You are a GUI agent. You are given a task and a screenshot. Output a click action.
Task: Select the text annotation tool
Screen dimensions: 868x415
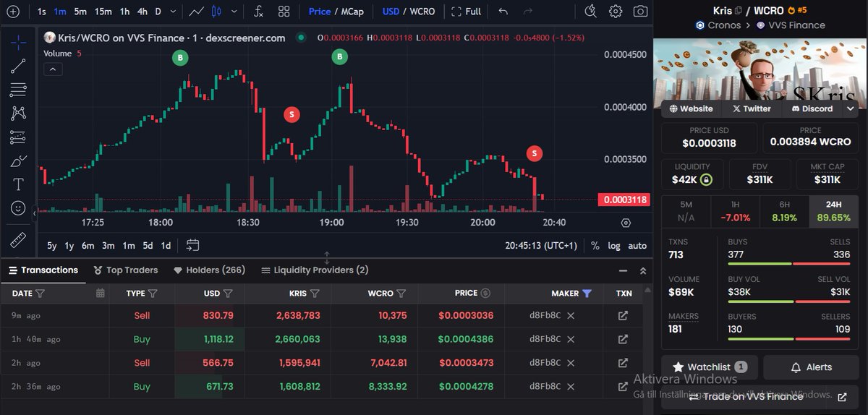point(18,184)
